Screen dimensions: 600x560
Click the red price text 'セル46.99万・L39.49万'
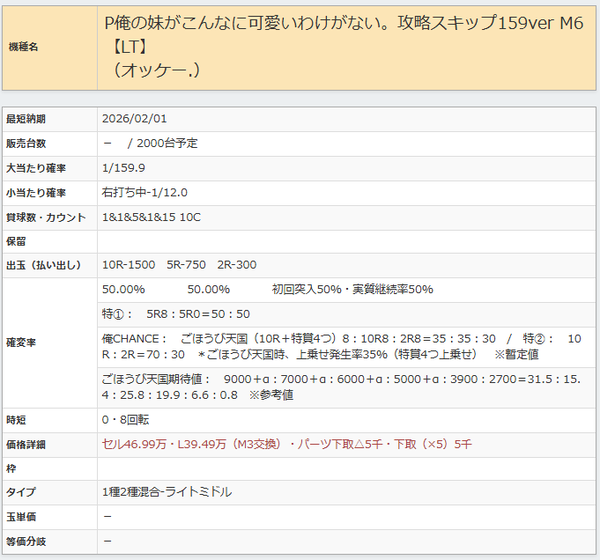164,444
